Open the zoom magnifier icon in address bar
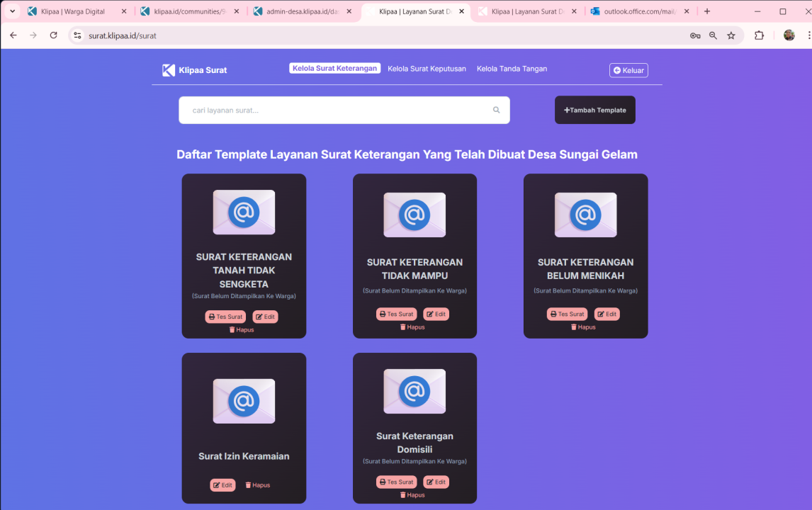 714,35
